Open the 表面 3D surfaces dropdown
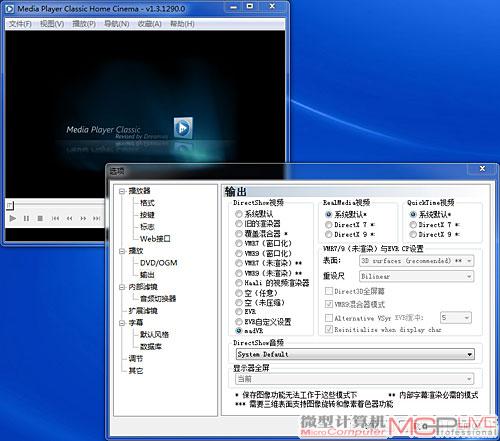 (416, 261)
